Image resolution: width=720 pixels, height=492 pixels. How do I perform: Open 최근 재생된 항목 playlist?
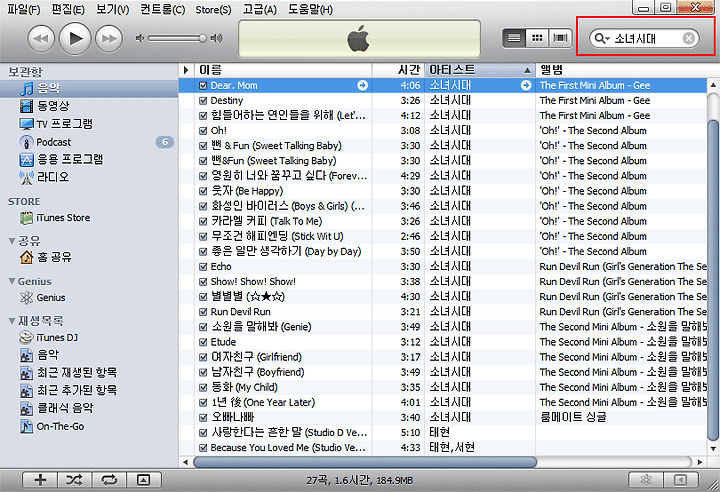point(89,373)
